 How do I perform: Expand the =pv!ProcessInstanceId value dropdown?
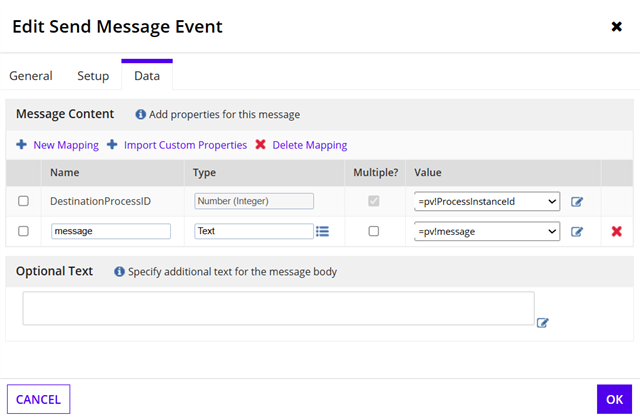point(486,202)
